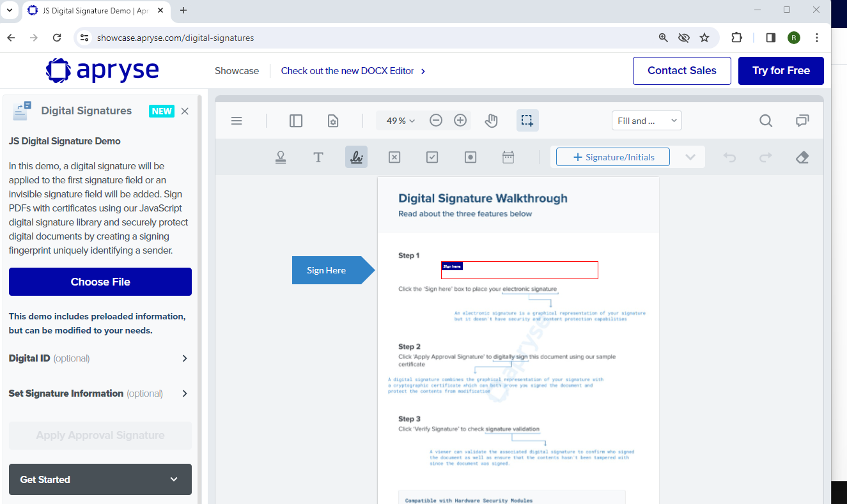View site information icon in address bar
Viewport: 847px width, 504px height.
pos(84,38)
